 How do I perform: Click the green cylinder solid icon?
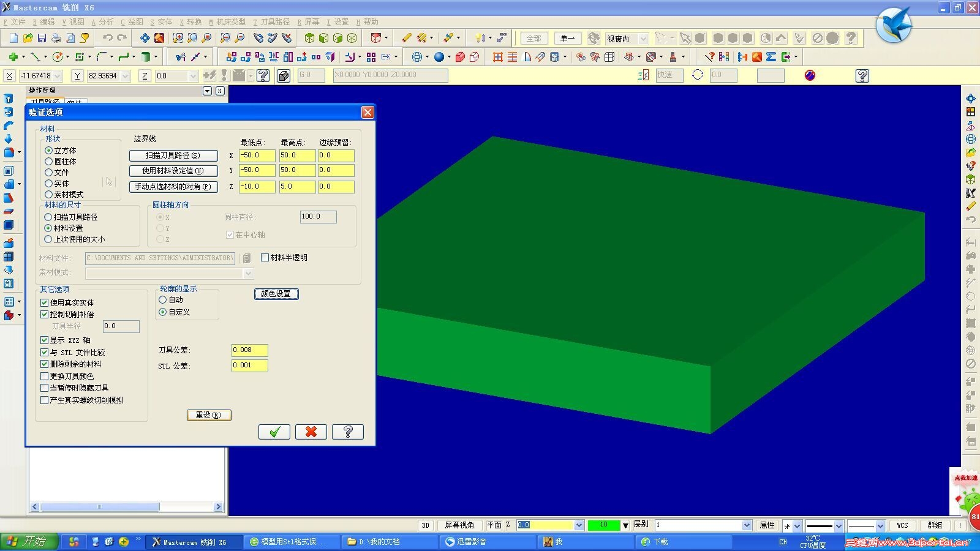[x=146, y=57]
